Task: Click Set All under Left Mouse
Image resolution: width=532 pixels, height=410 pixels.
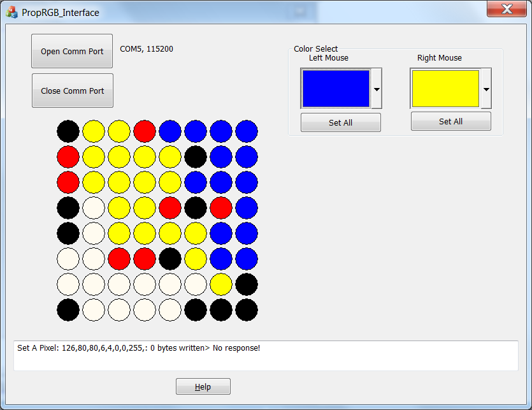Action: (x=340, y=122)
